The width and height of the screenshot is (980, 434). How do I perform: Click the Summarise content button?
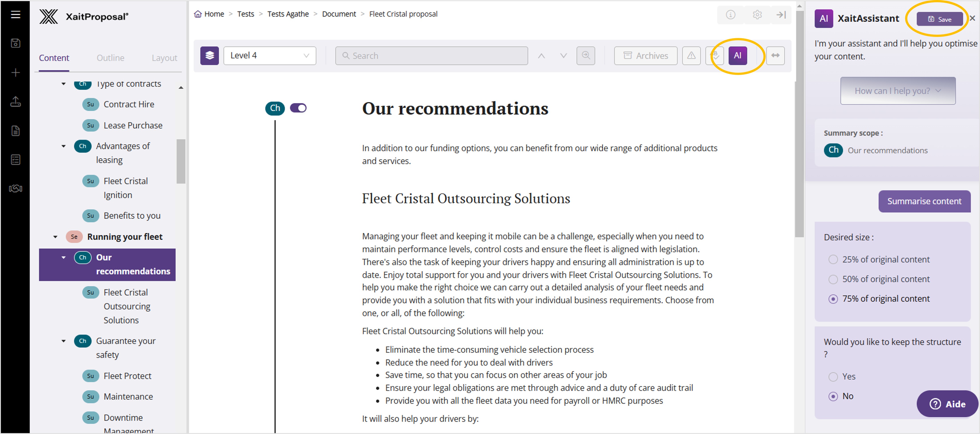(x=924, y=201)
